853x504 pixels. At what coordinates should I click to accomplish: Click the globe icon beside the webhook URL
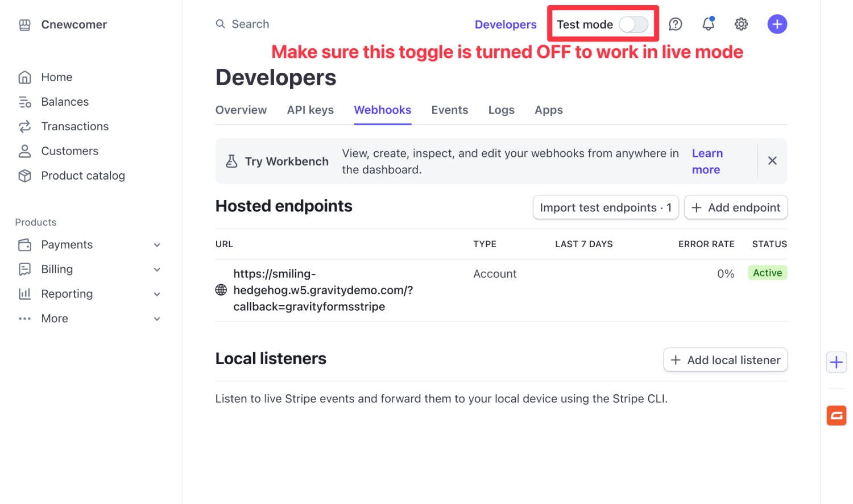pos(221,290)
